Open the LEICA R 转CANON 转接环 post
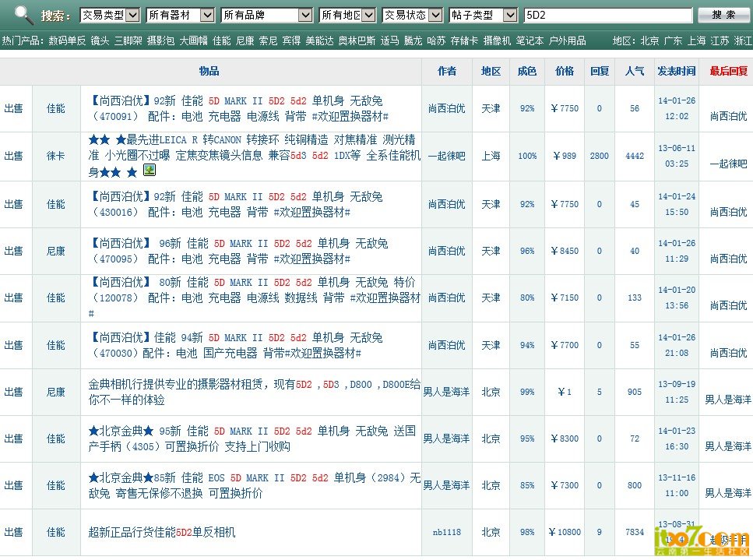The image size is (753, 560). [x=254, y=155]
